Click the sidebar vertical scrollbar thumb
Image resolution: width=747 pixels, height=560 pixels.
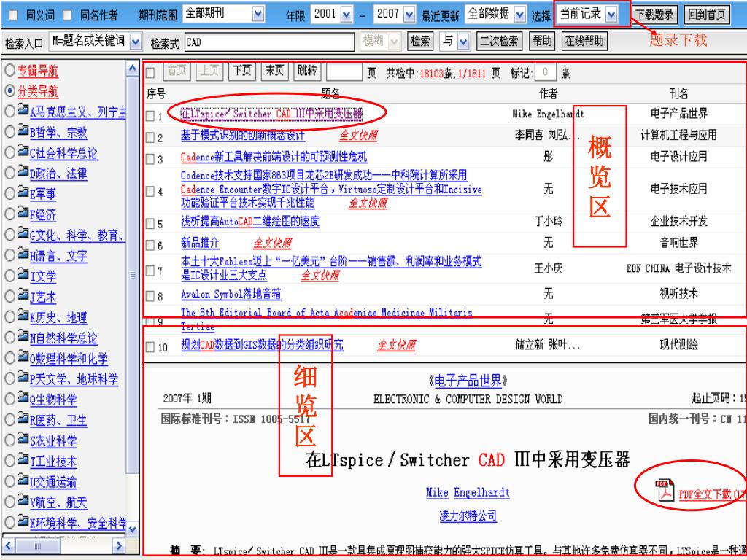coord(133,275)
